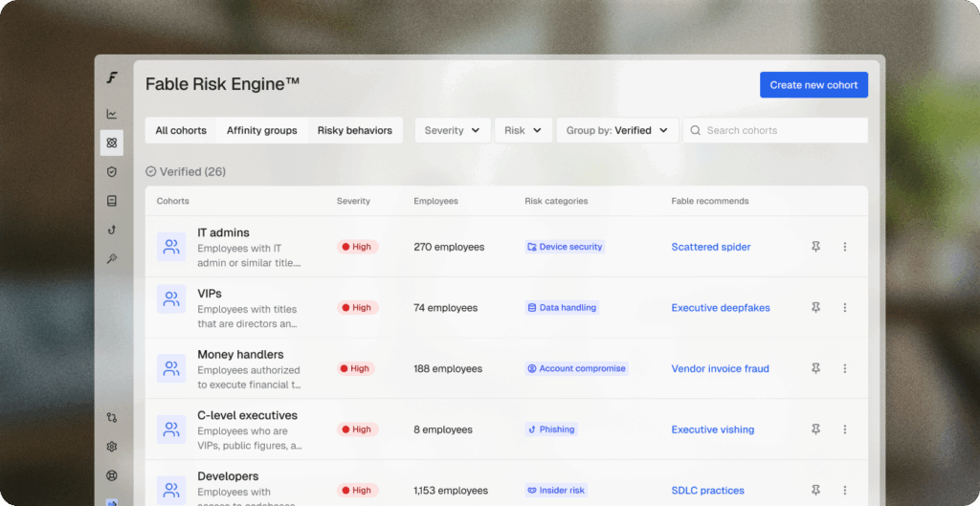Click the Search cohorts input field

click(x=775, y=130)
